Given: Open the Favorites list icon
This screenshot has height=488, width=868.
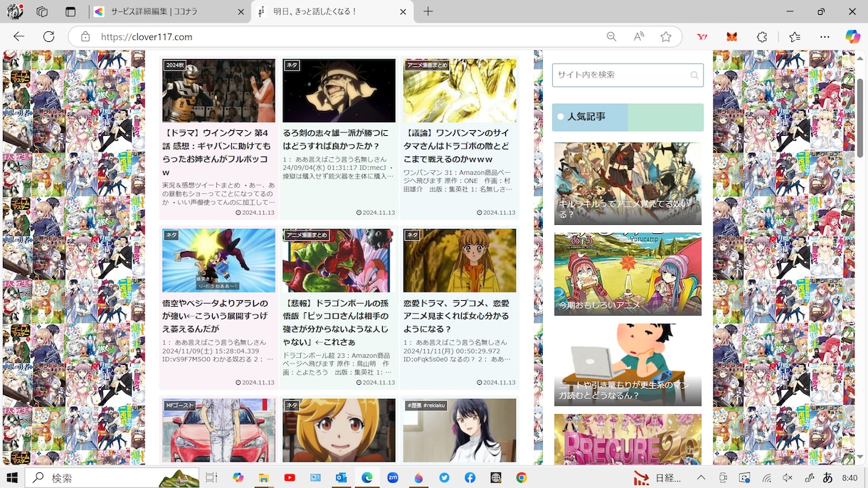Looking at the screenshot, I should pyautogui.click(x=795, y=37).
